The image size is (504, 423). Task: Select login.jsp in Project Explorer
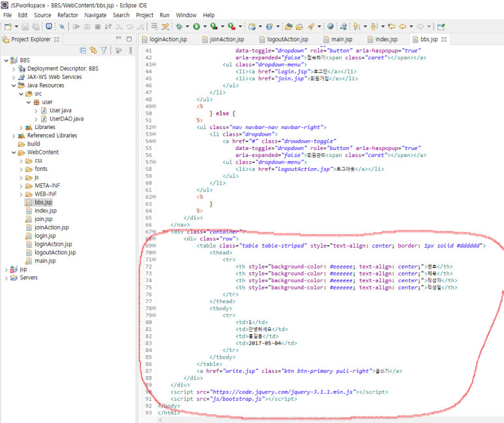(x=45, y=236)
